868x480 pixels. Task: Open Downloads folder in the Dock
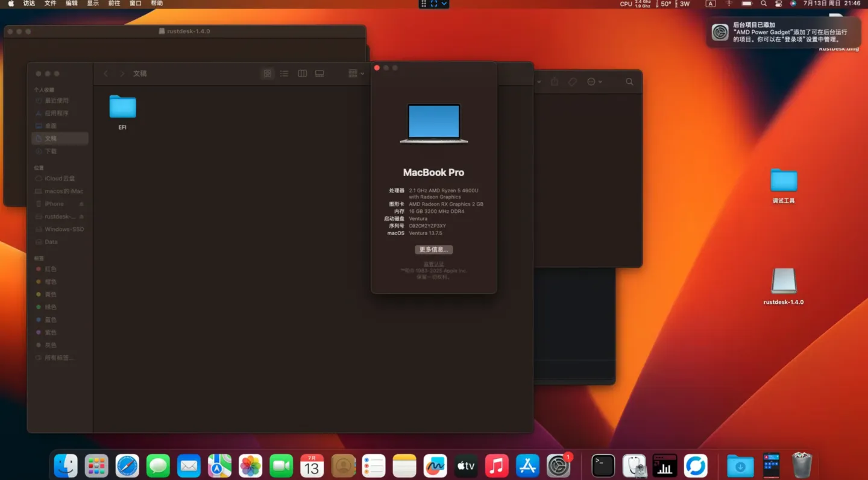point(740,466)
